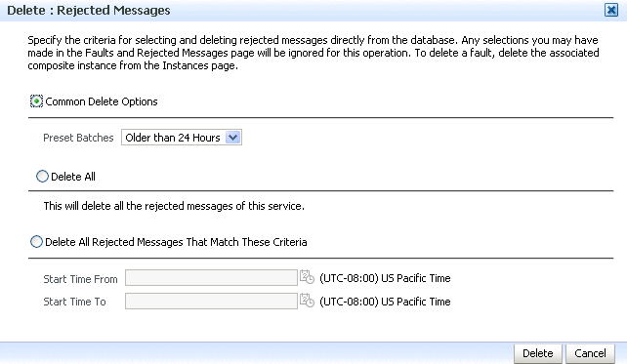Click the Start Time To label
627x364 pixels.
coord(74,302)
